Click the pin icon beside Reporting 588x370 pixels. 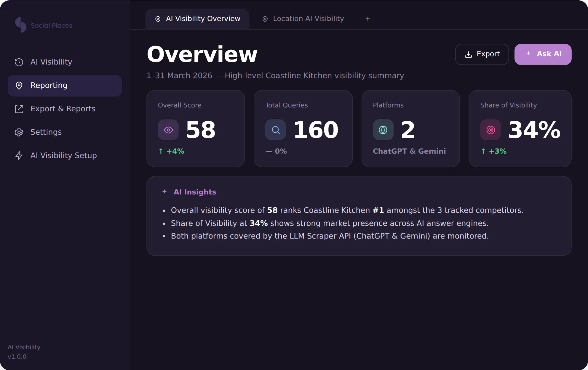(19, 86)
